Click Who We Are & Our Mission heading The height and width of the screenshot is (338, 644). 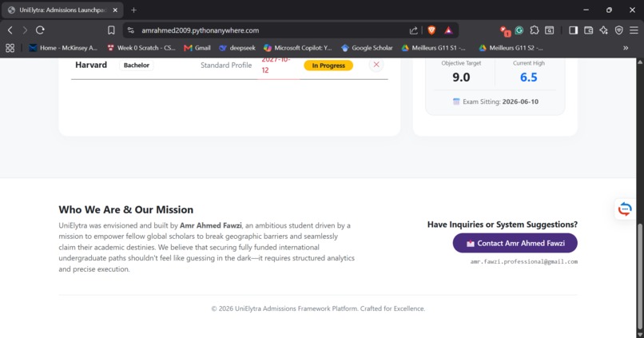125,209
